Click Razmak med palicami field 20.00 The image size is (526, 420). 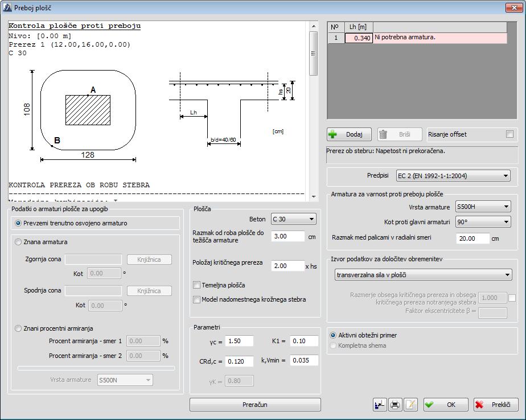(472, 238)
